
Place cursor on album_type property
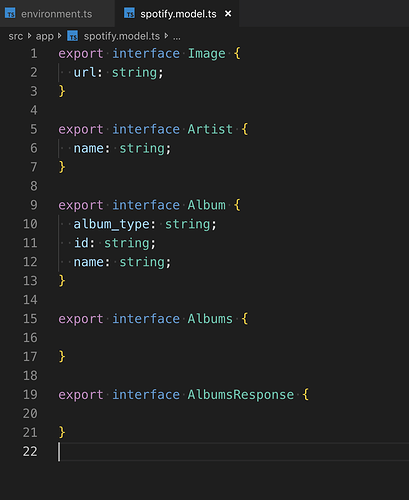112,224
